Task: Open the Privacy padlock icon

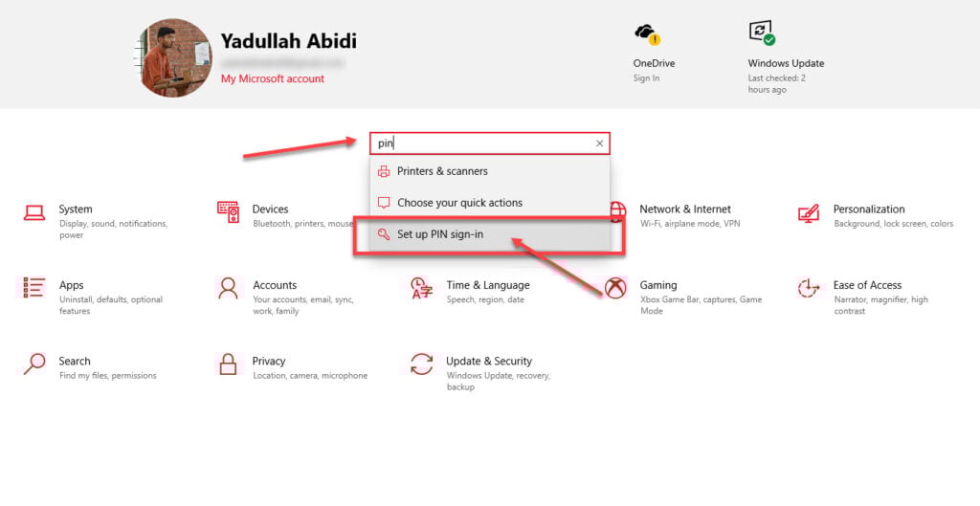Action: pyautogui.click(x=228, y=364)
